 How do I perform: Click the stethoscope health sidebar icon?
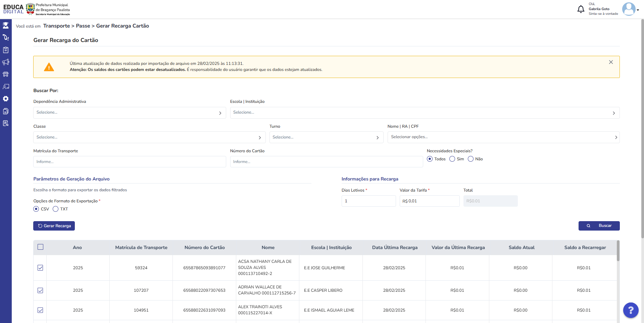[6, 38]
